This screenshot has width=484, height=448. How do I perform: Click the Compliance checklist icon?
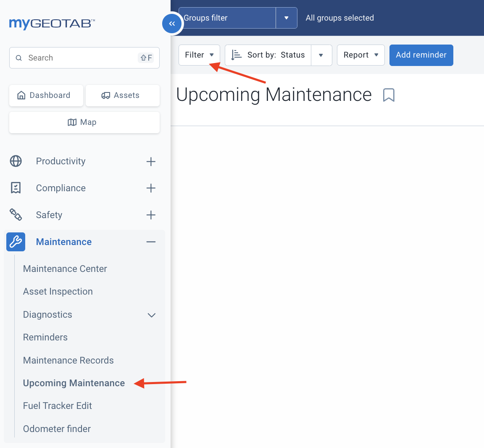(16, 188)
